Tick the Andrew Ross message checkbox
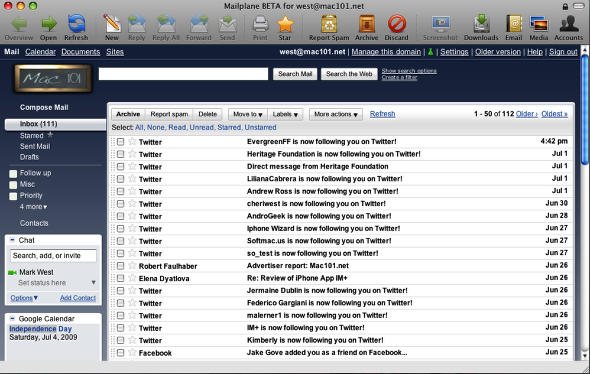 click(120, 192)
